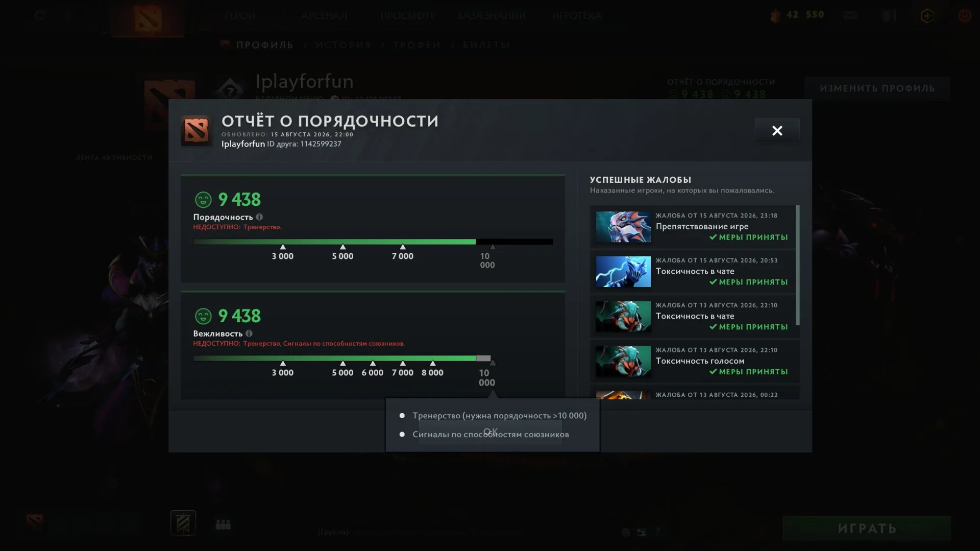This screenshot has width=980, height=551.
Task: Click the ИЗМЕНИТЬ ПРОФИЛЬ button
Action: tap(877, 88)
